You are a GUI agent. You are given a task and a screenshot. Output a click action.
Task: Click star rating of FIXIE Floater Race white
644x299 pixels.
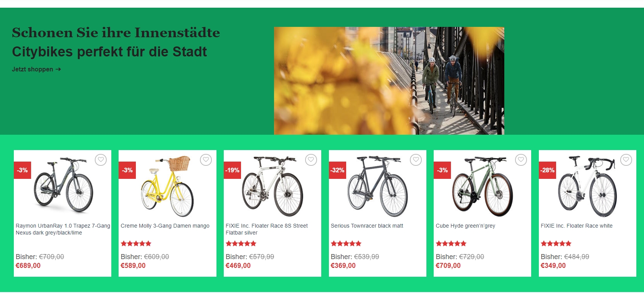556,243
